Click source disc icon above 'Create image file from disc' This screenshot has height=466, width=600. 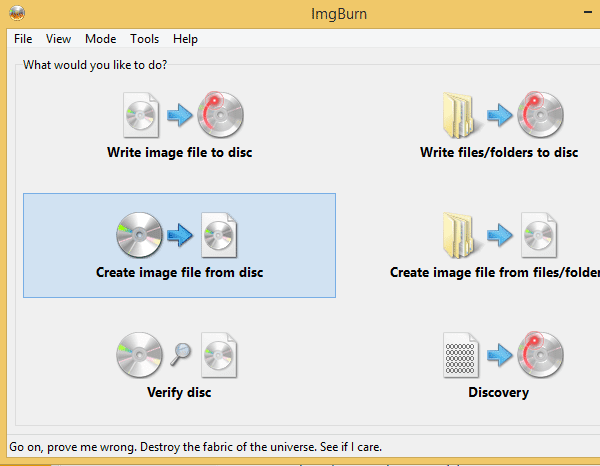coord(139,235)
